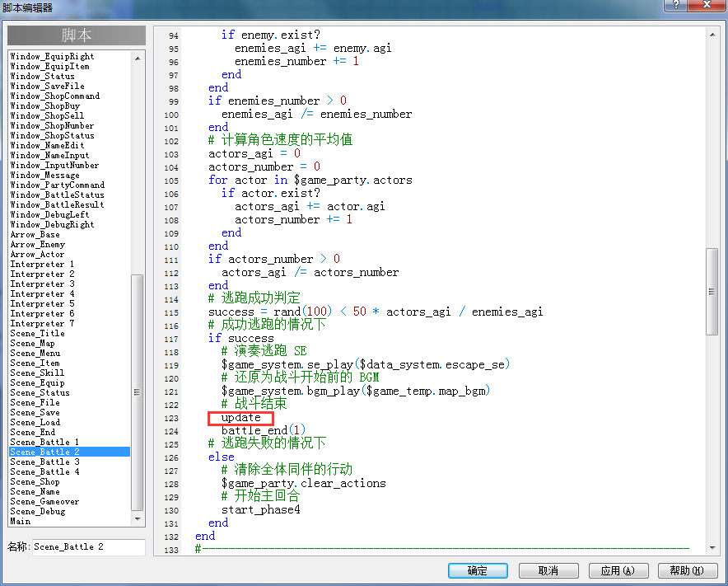This screenshot has height=586, width=728.
Task: Open help via 帮助(H) button
Action: 688,570
